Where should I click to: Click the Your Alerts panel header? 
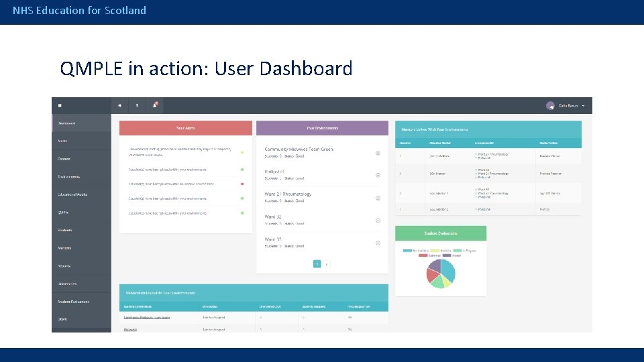[186, 128]
